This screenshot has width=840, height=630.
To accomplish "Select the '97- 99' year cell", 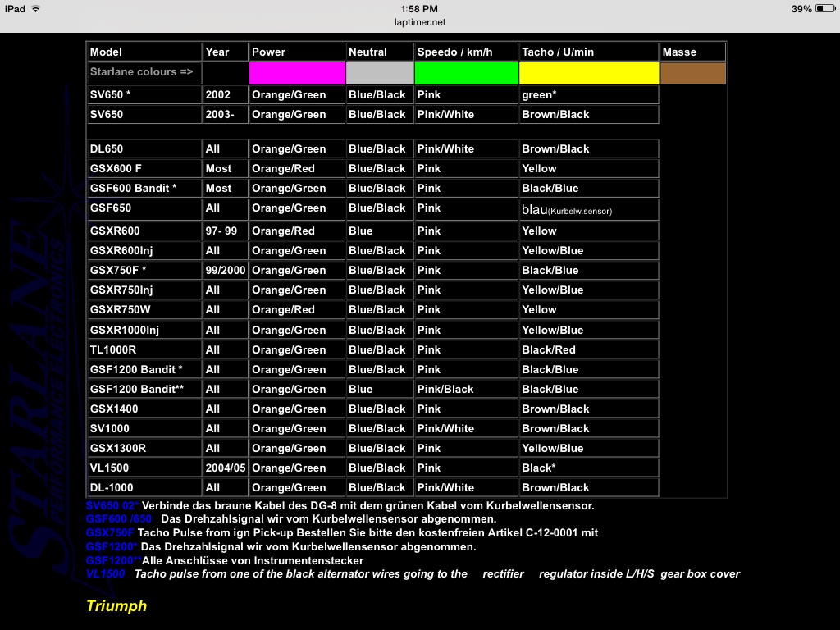I will coord(226,231).
